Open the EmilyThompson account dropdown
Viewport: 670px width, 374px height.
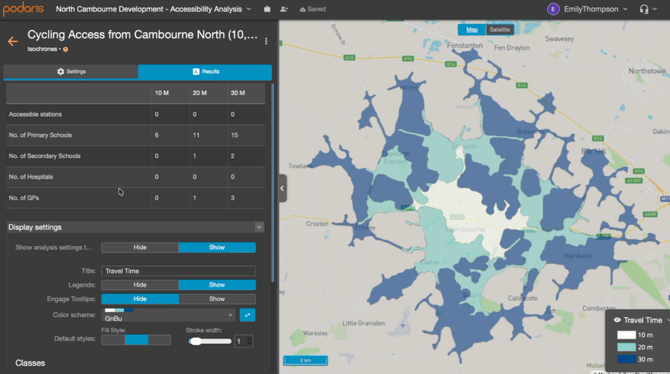tap(625, 9)
